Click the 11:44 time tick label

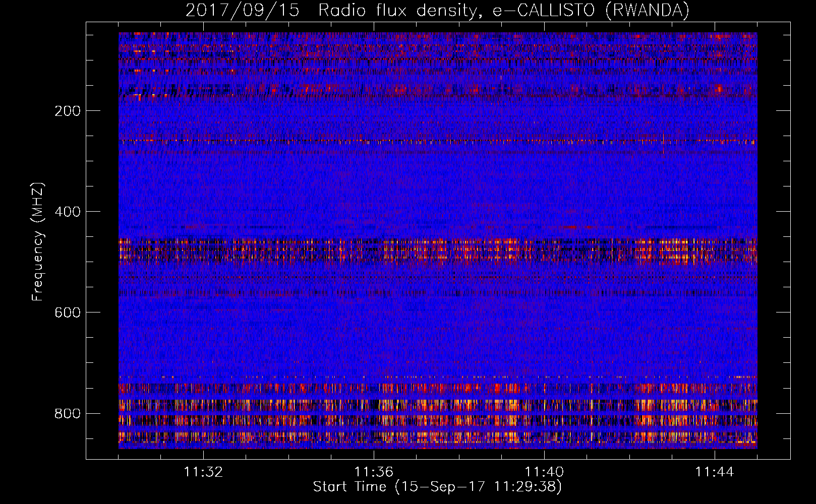[x=715, y=472]
